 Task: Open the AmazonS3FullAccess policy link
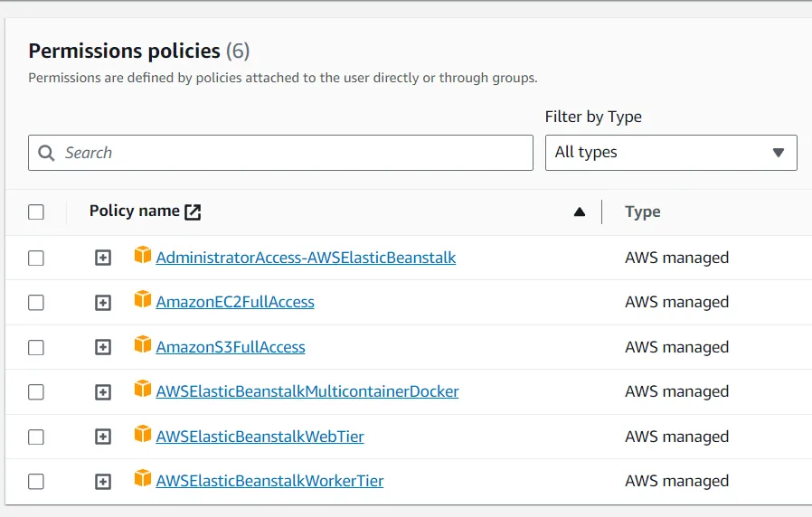[x=231, y=347]
